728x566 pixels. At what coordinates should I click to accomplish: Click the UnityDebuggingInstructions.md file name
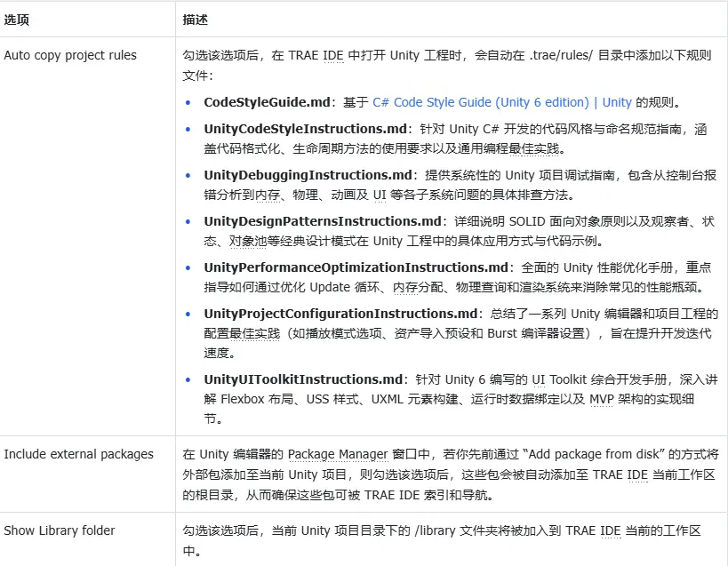click(308, 175)
